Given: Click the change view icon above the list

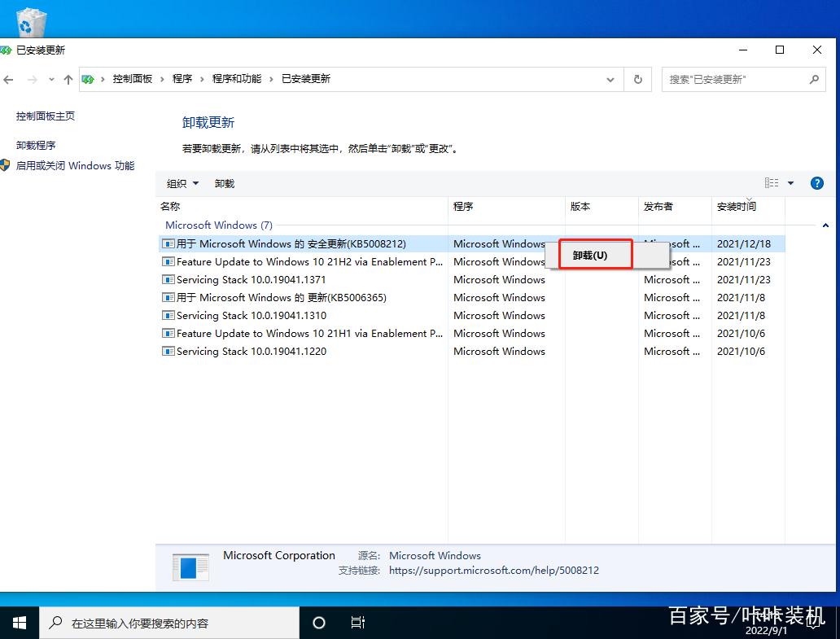Looking at the screenshot, I should click(x=770, y=182).
